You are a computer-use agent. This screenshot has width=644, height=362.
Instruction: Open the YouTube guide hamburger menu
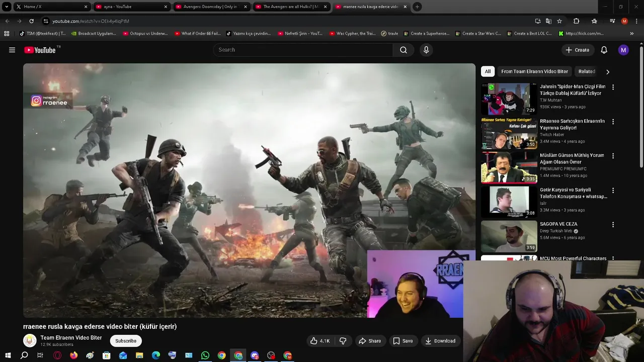point(12,50)
